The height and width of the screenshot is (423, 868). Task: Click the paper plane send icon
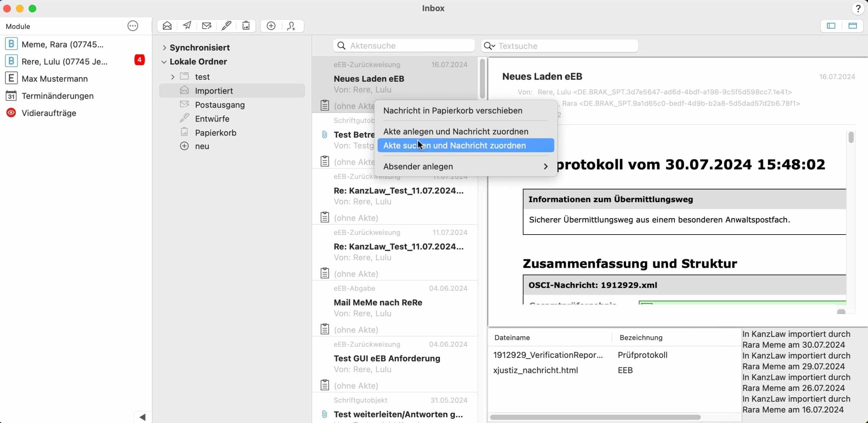pos(187,26)
